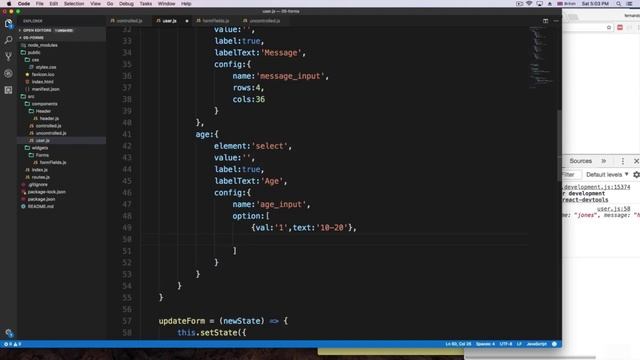Open formFields.js in the explorer tree

pyautogui.click(x=53, y=163)
